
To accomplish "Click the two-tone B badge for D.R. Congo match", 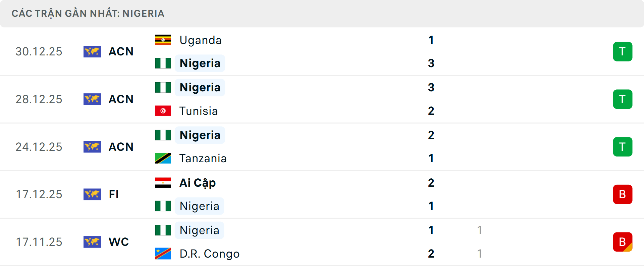I will 623,242.
